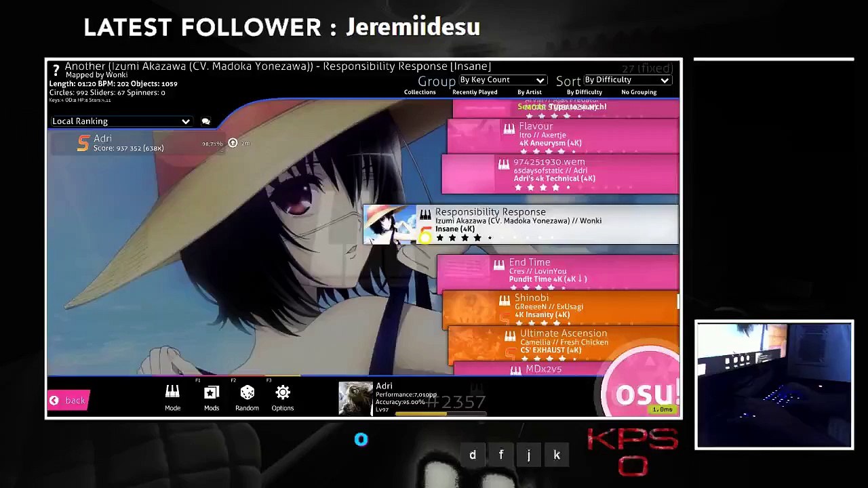Click the Responsibility Response song title
This screenshot has width=868, height=488.
[x=490, y=212]
